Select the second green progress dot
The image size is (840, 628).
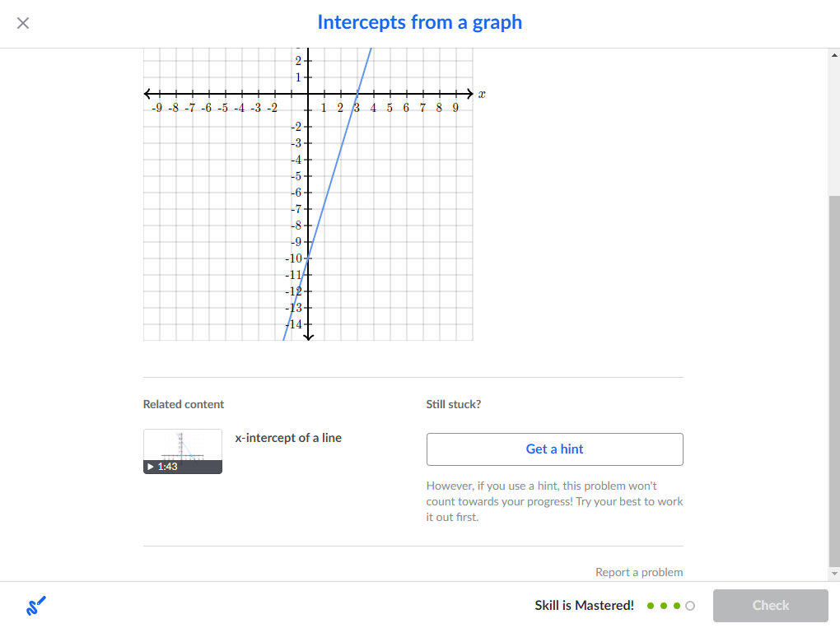click(x=664, y=606)
